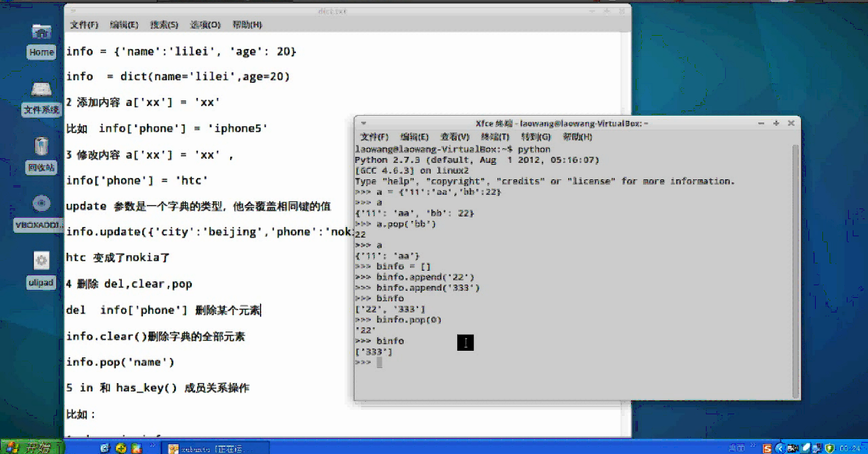Click the red S input method tray icon
868x454 pixels.
(766, 448)
